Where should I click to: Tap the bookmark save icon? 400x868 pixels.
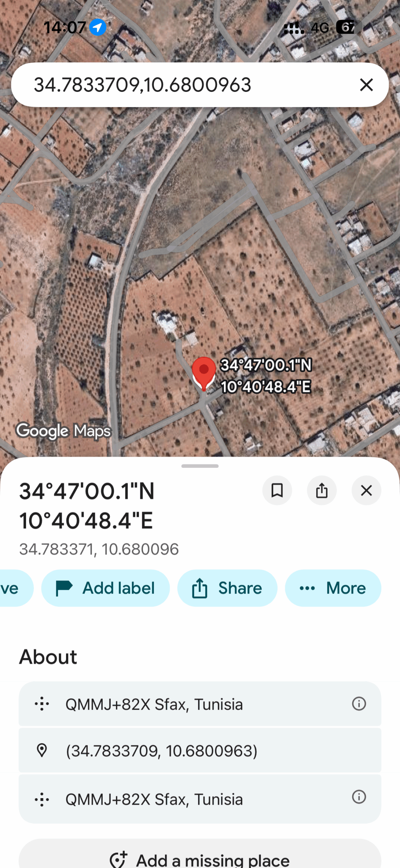277,490
